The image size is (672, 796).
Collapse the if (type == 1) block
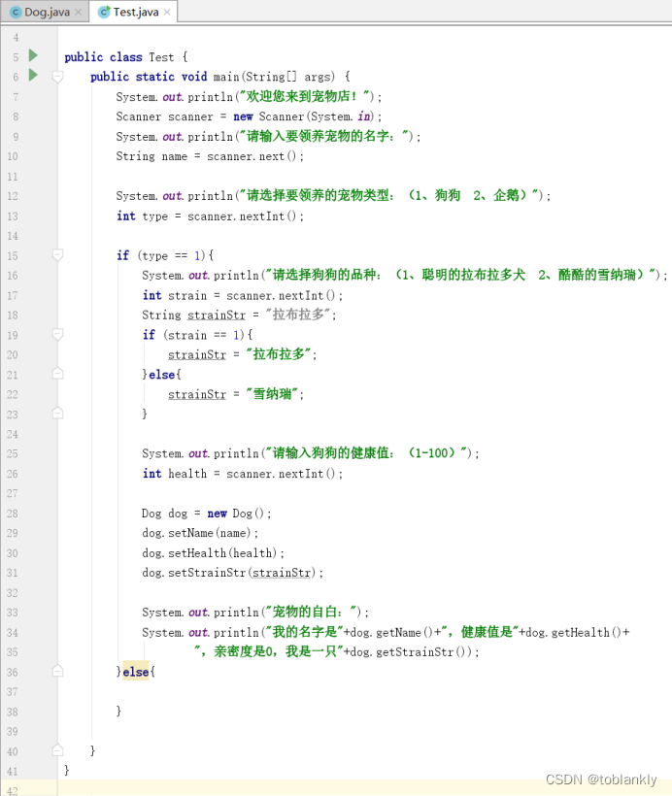point(58,255)
